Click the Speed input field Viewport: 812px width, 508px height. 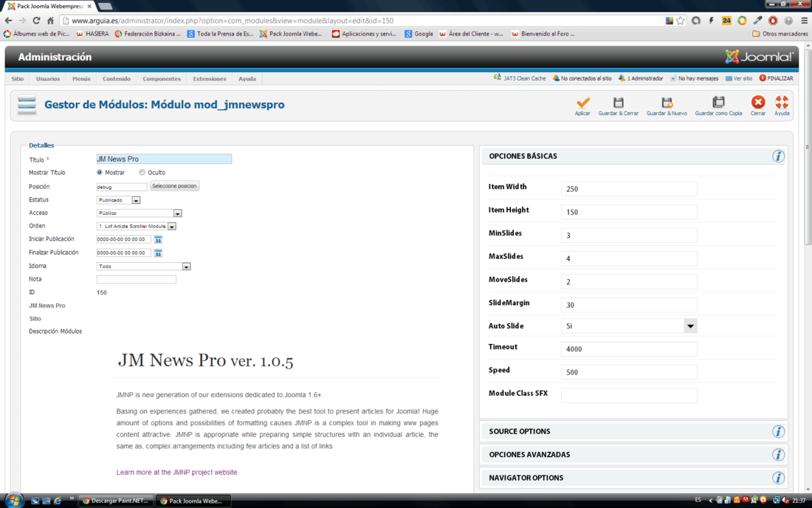tap(629, 372)
